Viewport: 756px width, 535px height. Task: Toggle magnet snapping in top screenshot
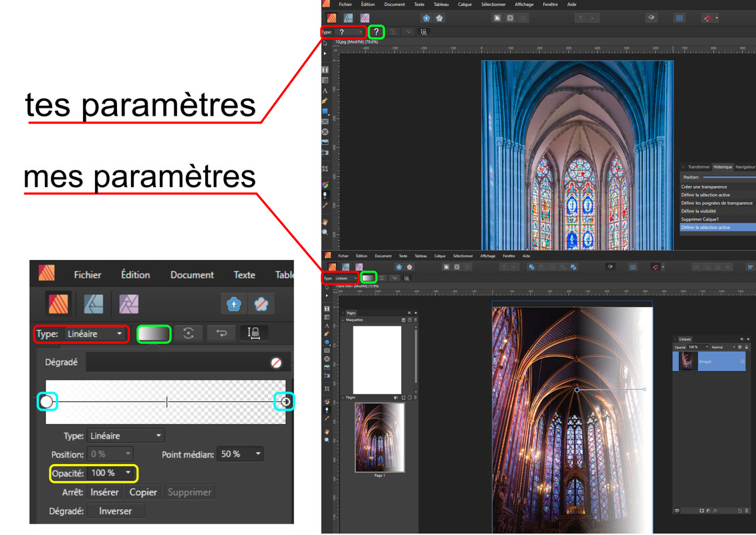[x=707, y=18]
